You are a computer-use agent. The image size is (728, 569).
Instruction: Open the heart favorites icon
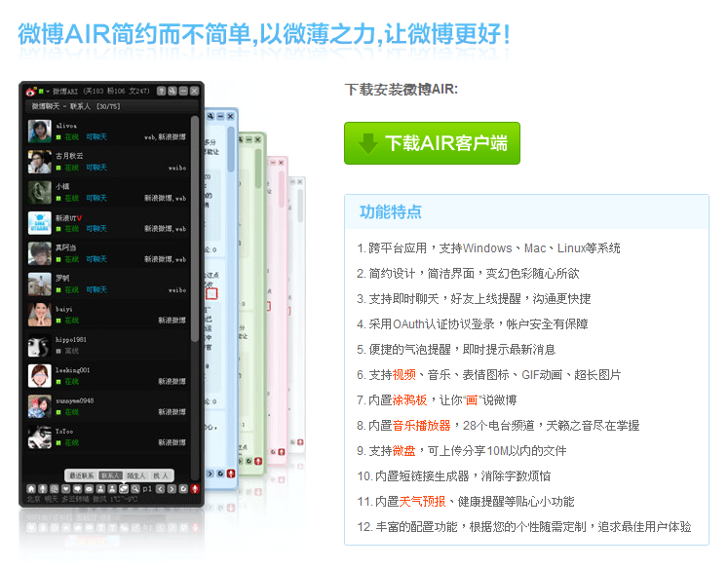pos(66,489)
